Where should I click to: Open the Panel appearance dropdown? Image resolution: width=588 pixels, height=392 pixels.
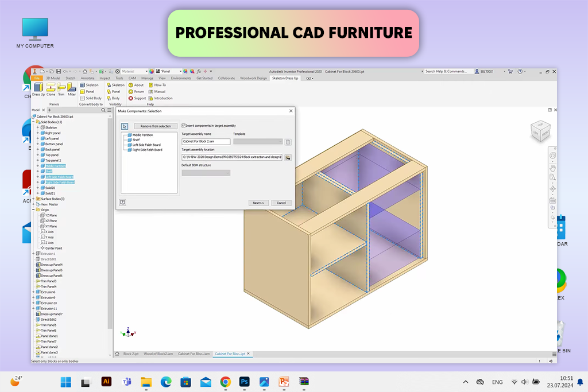coord(169,71)
